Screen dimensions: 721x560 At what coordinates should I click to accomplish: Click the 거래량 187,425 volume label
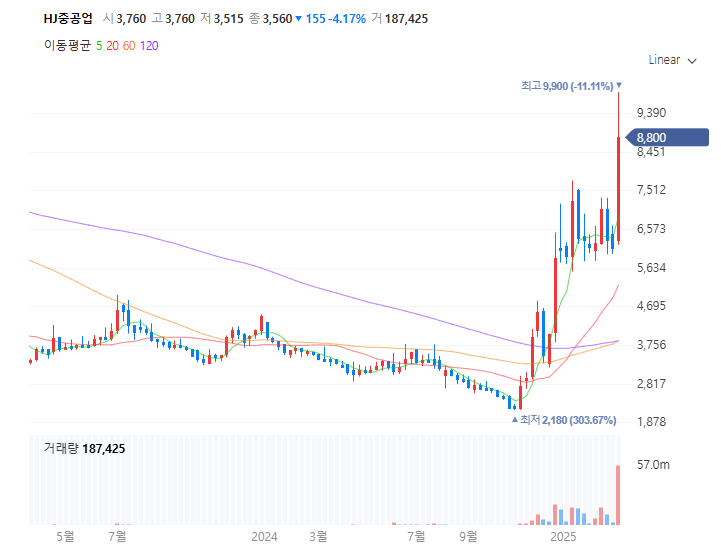pyautogui.click(x=84, y=448)
